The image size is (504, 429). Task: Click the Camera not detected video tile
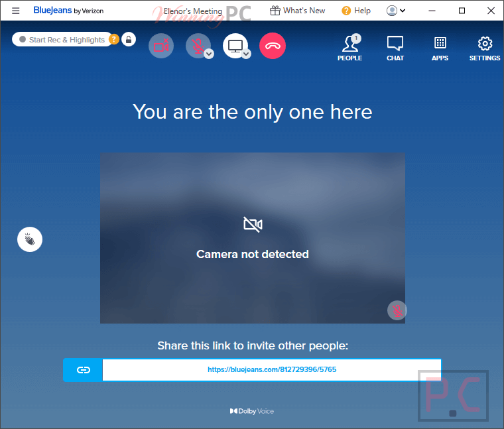(x=252, y=238)
